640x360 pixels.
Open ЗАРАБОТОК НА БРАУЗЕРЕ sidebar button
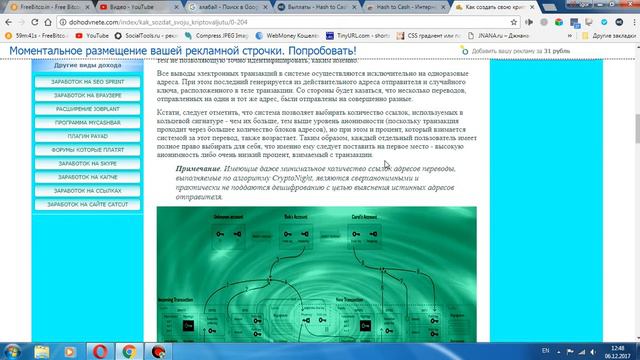coord(87,96)
